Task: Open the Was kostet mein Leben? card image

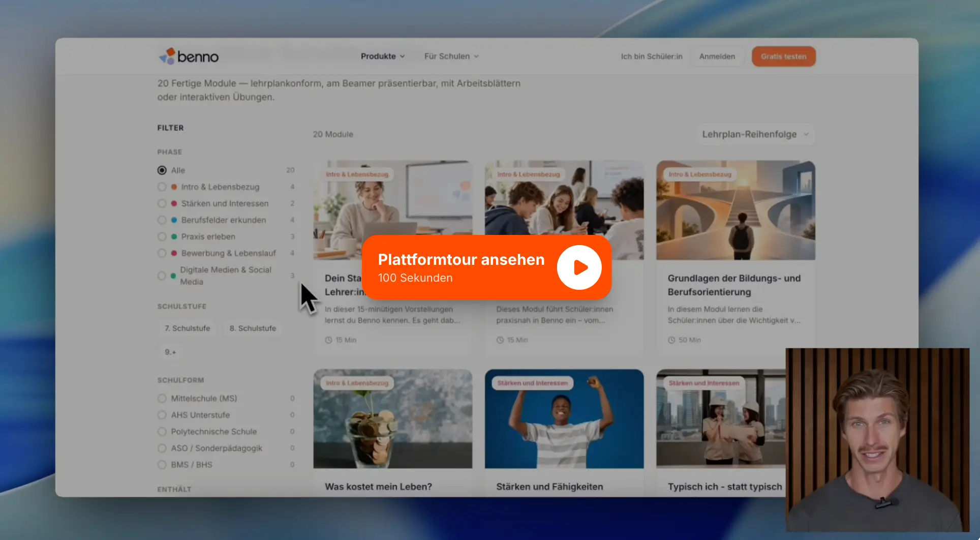Action: [x=392, y=419]
